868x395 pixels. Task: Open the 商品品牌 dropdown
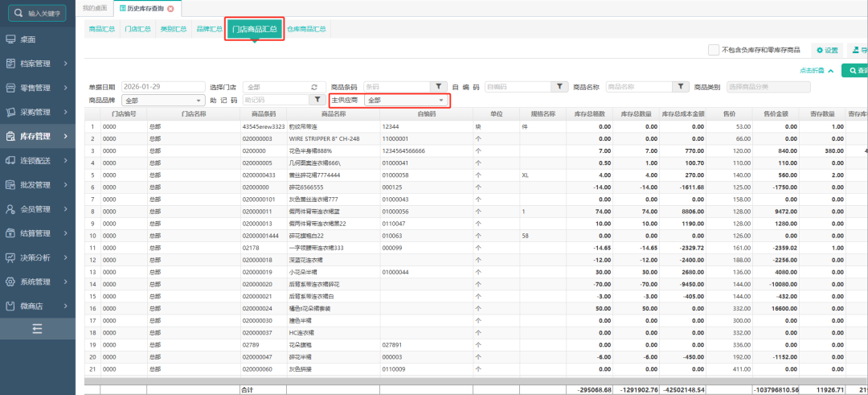[165, 101]
